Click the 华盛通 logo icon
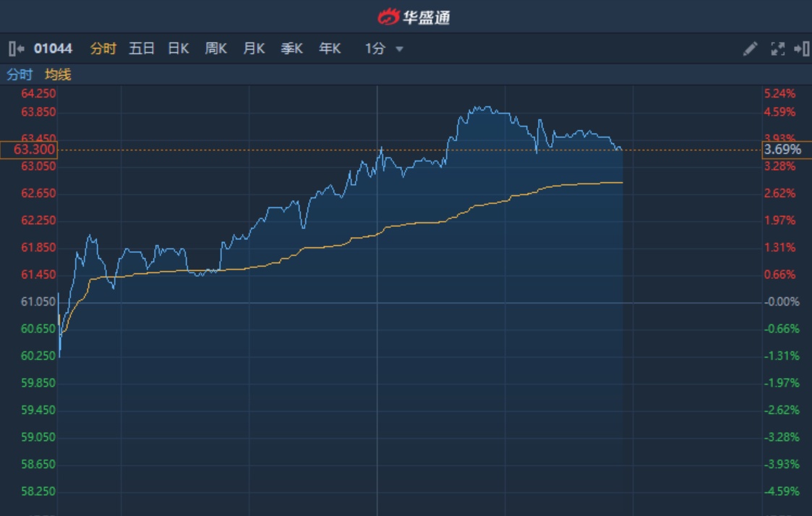Screen dimensions: 812x516 [388, 16]
